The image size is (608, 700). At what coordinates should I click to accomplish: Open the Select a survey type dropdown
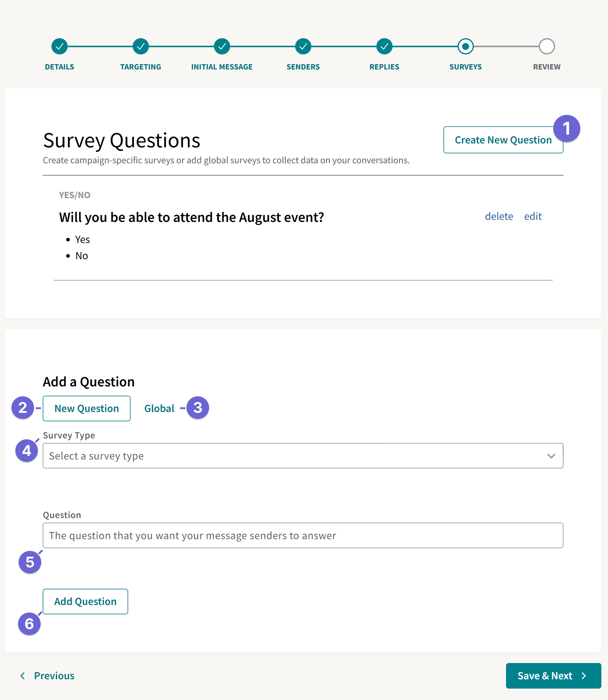pyautogui.click(x=303, y=456)
